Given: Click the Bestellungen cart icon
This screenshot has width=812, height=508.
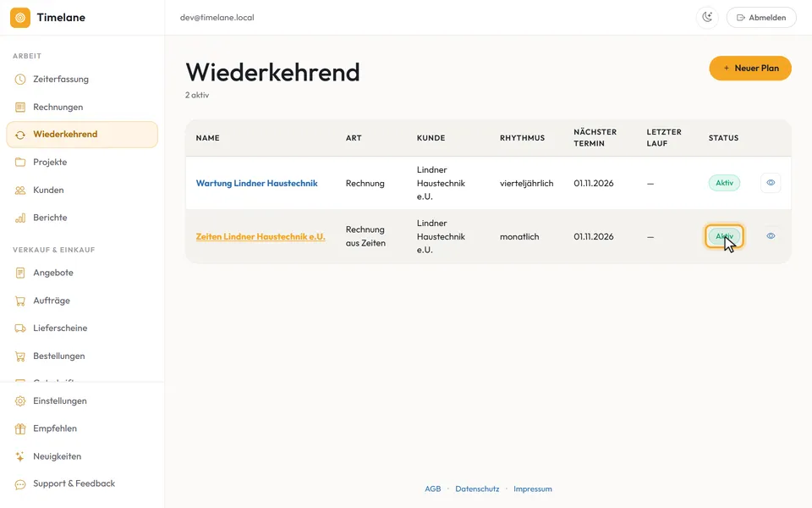Looking at the screenshot, I should coord(20,356).
